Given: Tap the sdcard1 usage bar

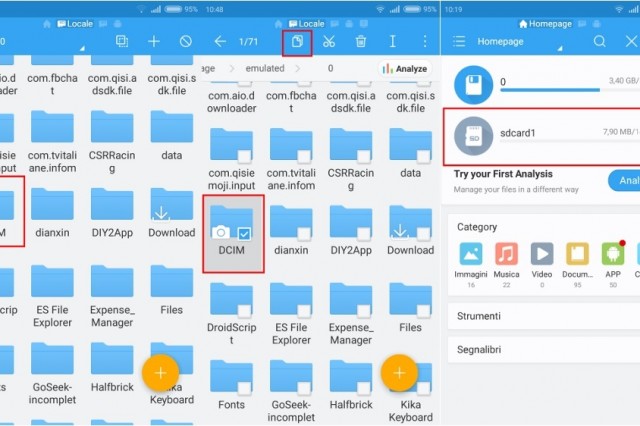Looking at the screenshot, I should 570,141.
